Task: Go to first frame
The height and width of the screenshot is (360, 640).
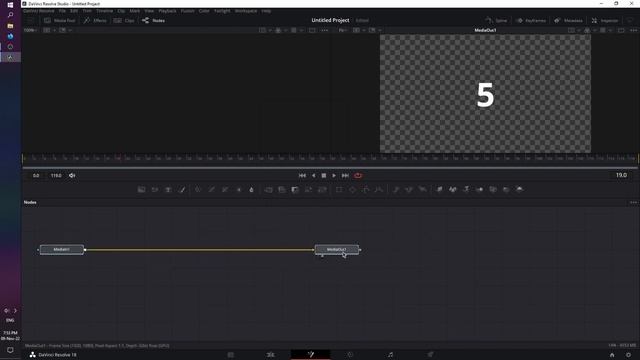Action: [302, 176]
